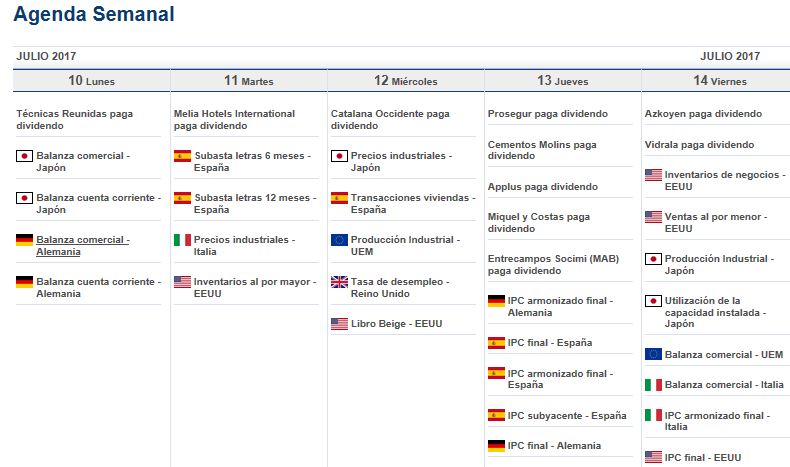Click EU flag beside Balanza comercial - UEM

coord(653,354)
